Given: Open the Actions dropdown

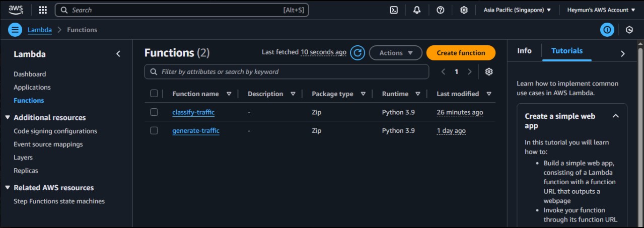Looking at the screenshot, I should [396, 53].
